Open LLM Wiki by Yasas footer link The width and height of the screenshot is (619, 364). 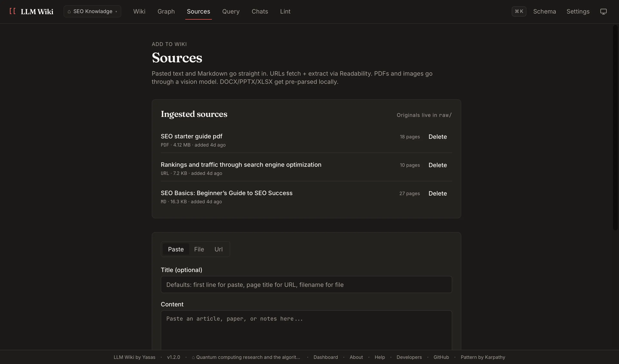pyautogui.click(x=134, y=357)
